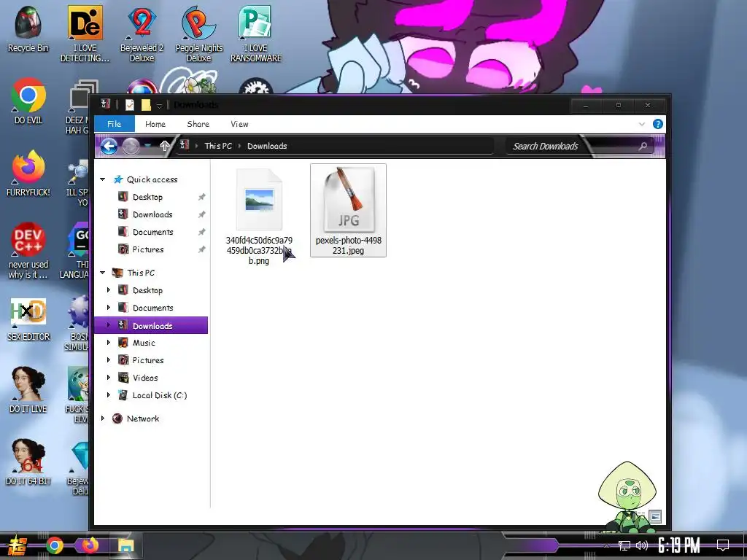Open the DO EVIL Chrome shortcut

click(x=28, y=101)
